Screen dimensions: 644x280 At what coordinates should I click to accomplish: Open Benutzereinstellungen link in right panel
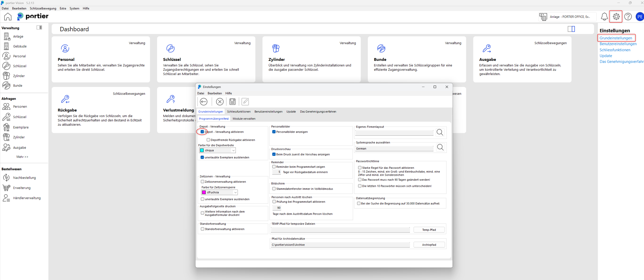coord(618,44)
